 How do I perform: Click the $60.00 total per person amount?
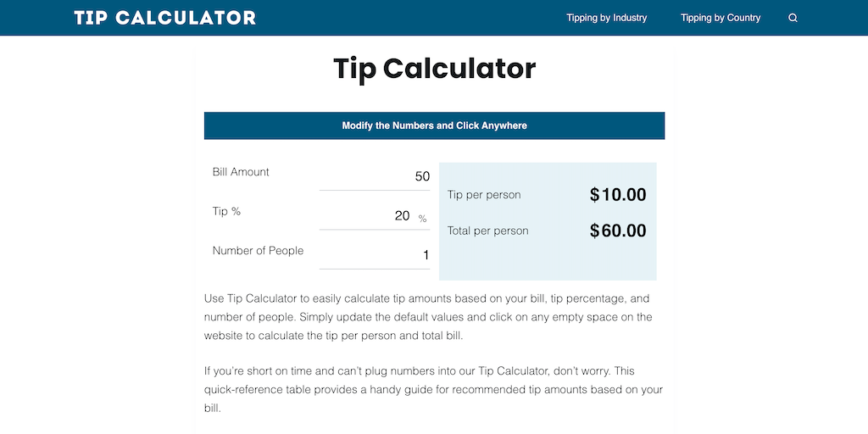[618, 231]
